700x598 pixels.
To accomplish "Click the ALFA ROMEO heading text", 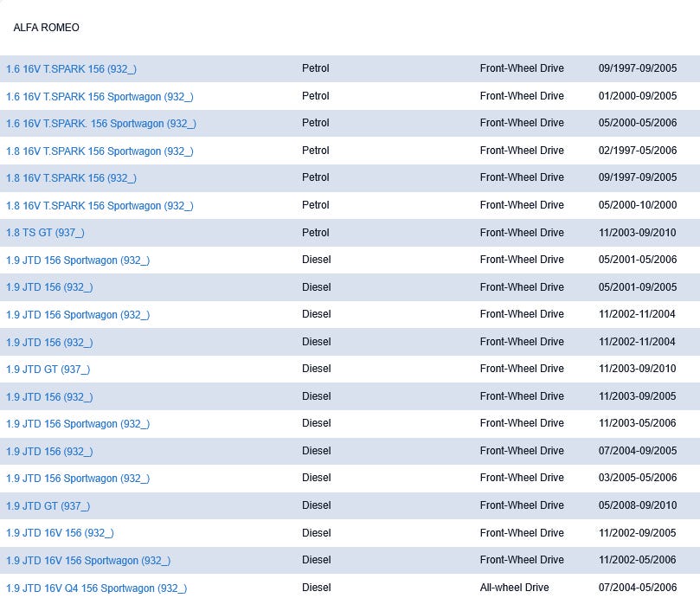I will [x=47, y=28].
